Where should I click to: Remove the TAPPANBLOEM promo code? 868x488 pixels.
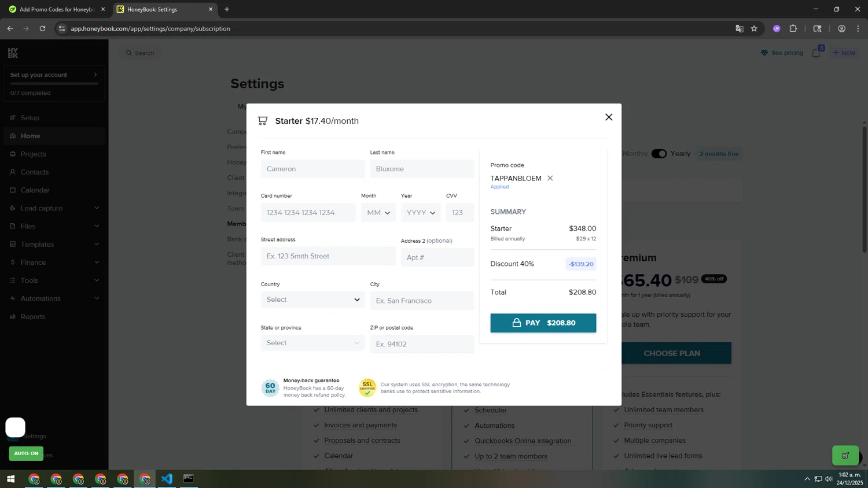550,178
